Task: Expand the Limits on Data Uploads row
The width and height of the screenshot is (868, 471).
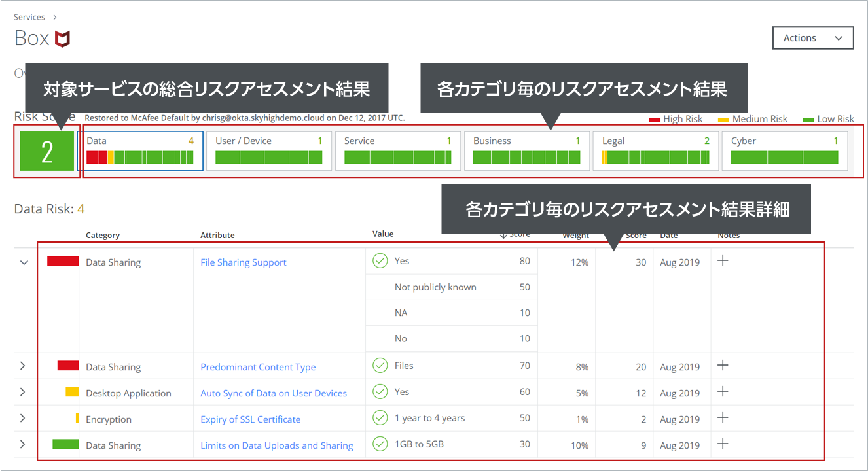Action: [x=23, y=444]
